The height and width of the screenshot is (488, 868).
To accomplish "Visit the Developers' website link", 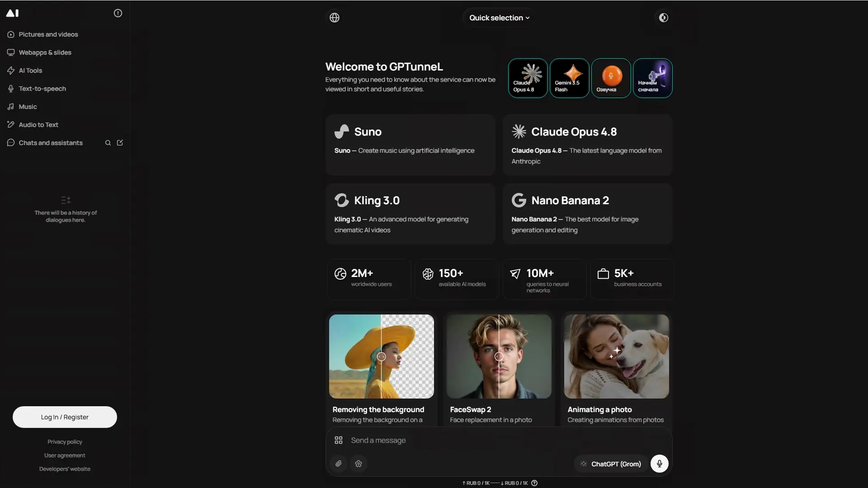I will tap(65, 469).
